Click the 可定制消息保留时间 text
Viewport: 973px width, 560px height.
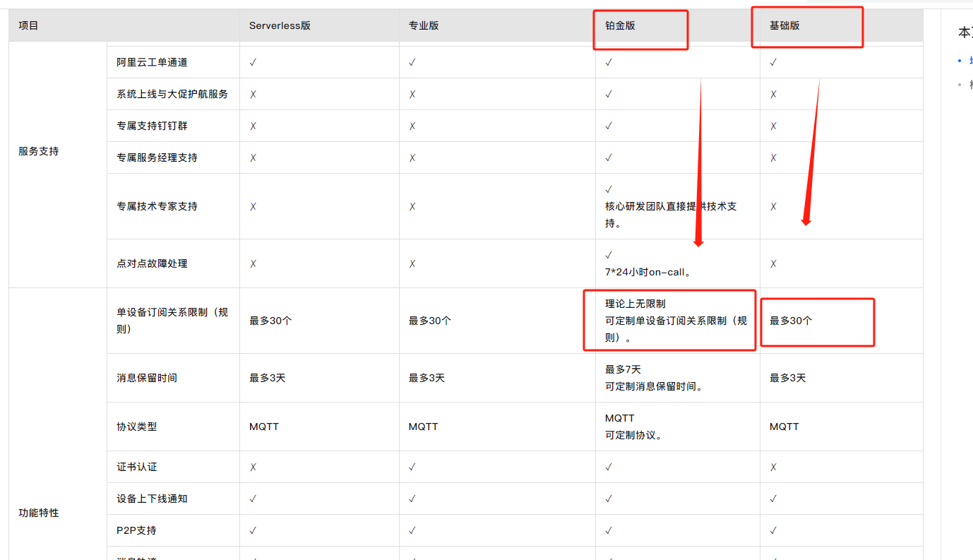[654, 386]
